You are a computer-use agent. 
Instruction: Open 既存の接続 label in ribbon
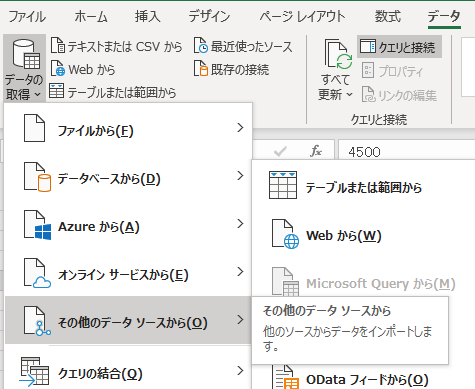tap(240, 70)
